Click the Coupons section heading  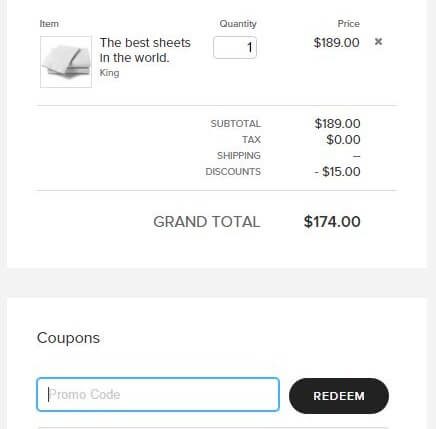[x=68, y=338]
